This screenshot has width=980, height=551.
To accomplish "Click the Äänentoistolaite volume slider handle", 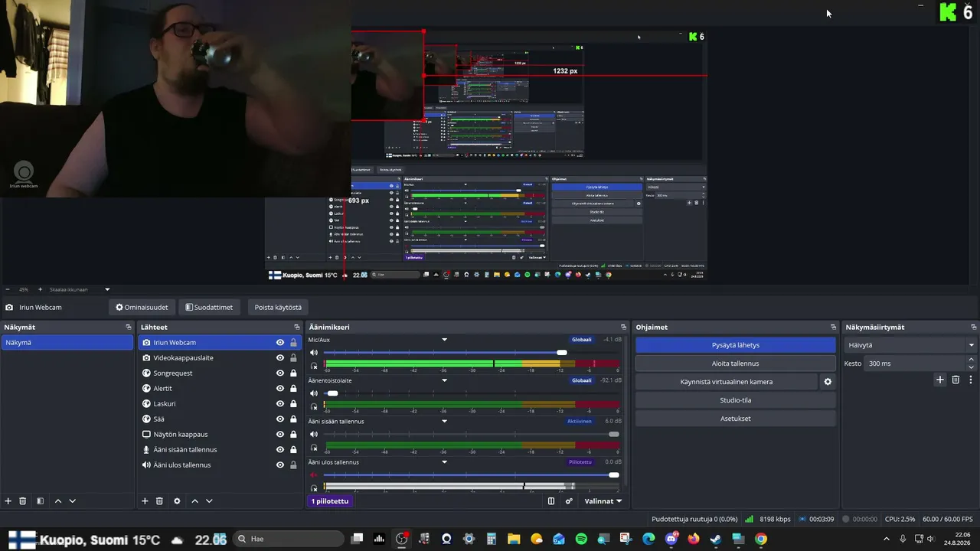I will pyautogui.click(x=332, y=393).
